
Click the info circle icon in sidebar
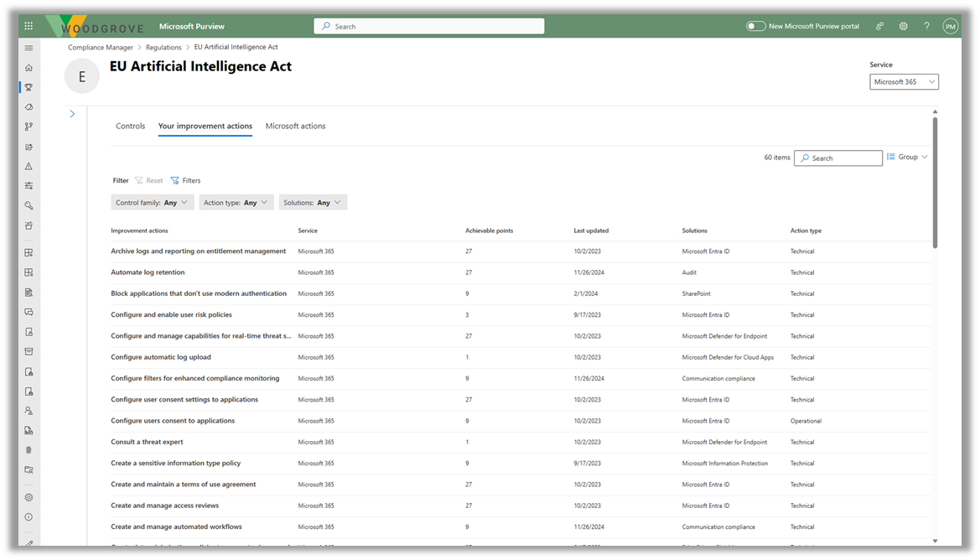coord(29,517)
